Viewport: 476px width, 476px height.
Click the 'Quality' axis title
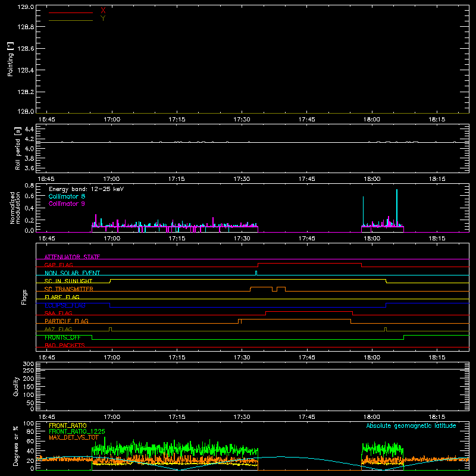tap(16, 386)
